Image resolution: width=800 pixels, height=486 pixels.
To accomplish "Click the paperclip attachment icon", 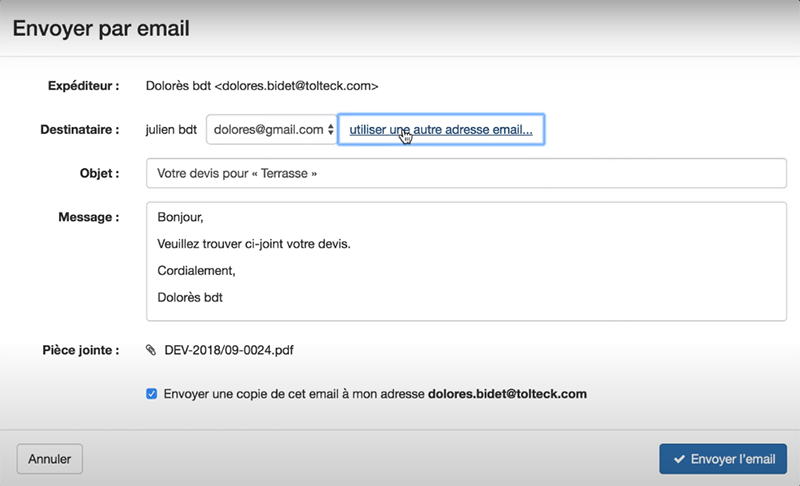I will (x=151, y=350).
